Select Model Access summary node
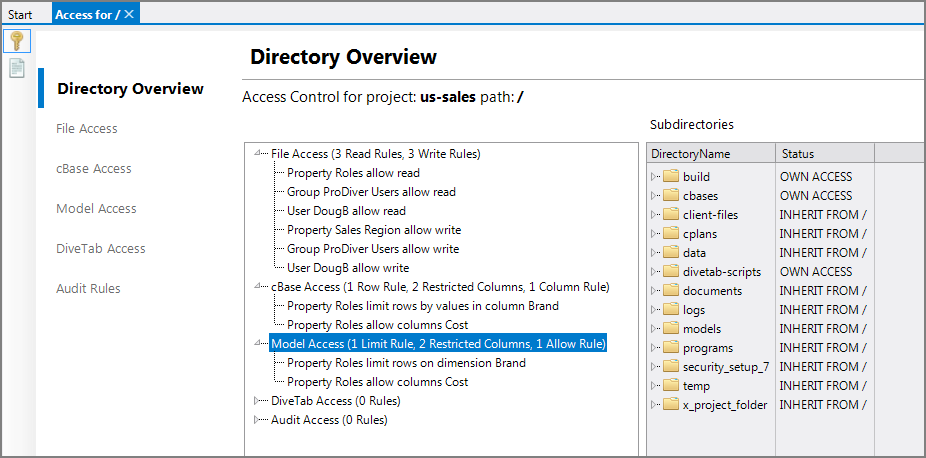The height and width of the screenshot is (458, 926). (438, 344)
